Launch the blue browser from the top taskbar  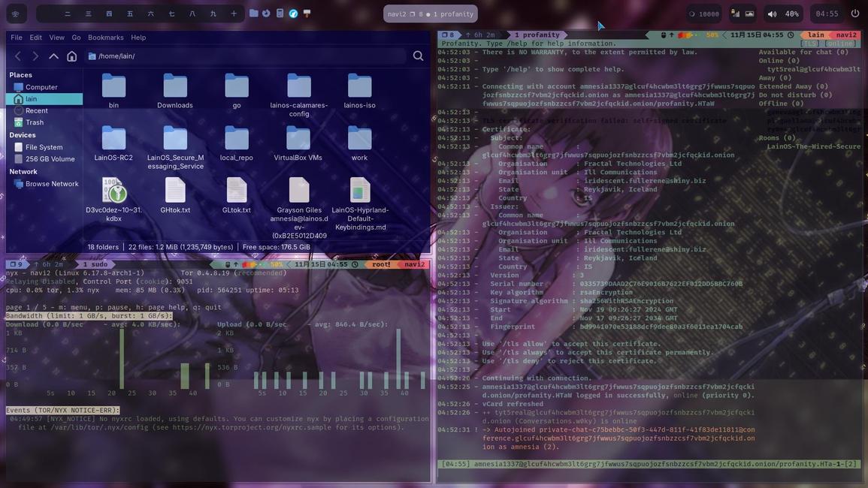pos(293,13)
